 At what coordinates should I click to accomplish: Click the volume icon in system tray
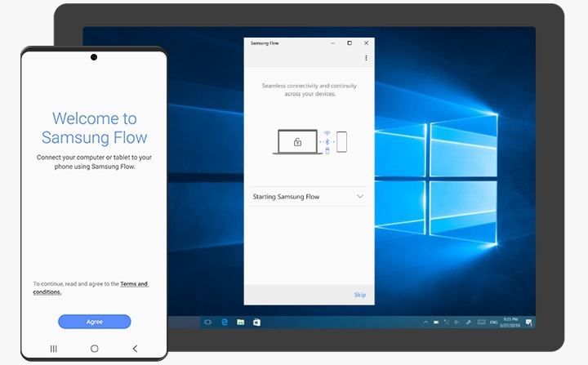(x=457, y=323)
